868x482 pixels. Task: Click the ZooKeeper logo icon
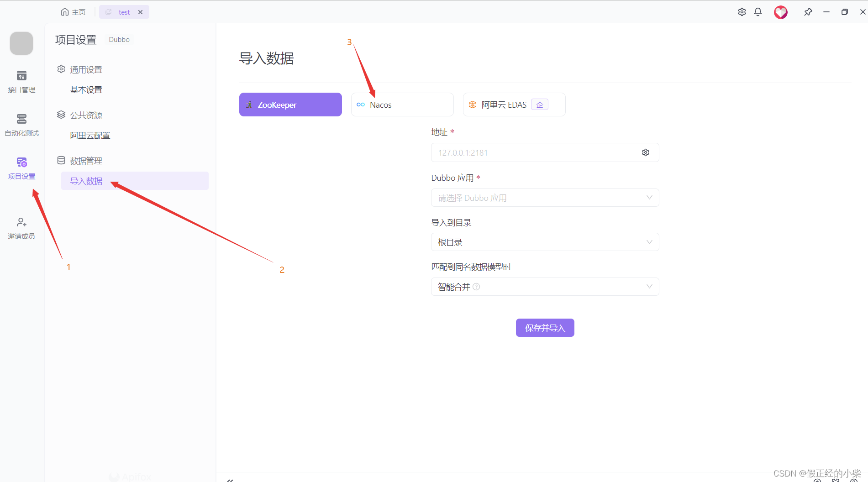pyautogui.click(x=249, y=105)
